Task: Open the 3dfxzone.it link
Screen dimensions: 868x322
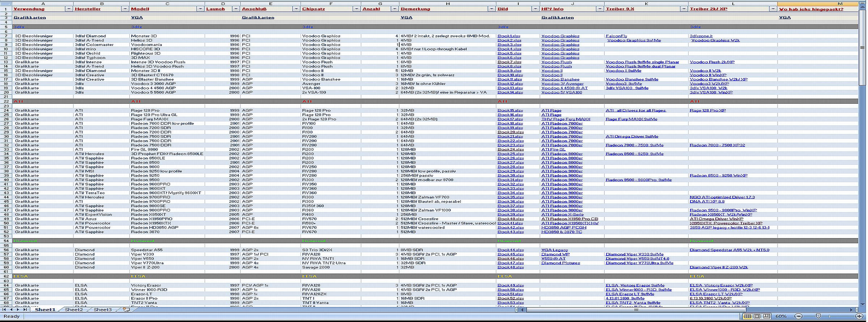Action: (701, 36)
